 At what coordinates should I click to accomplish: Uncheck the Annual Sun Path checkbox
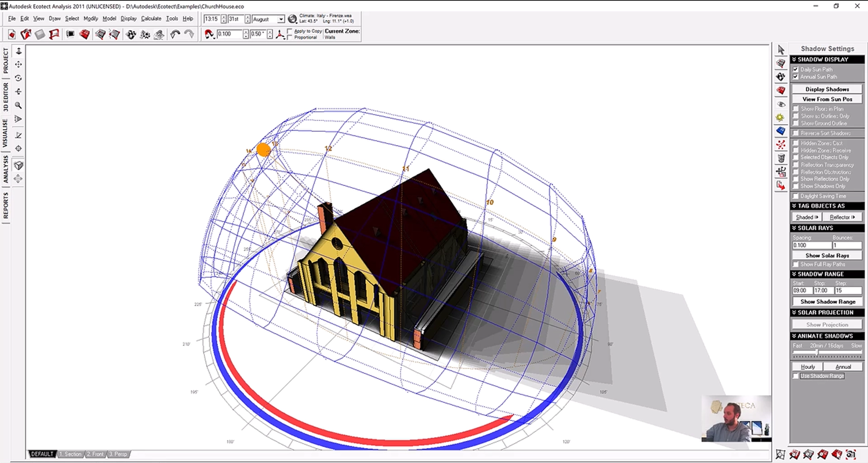pyautogui.click(x=796, y=77)
